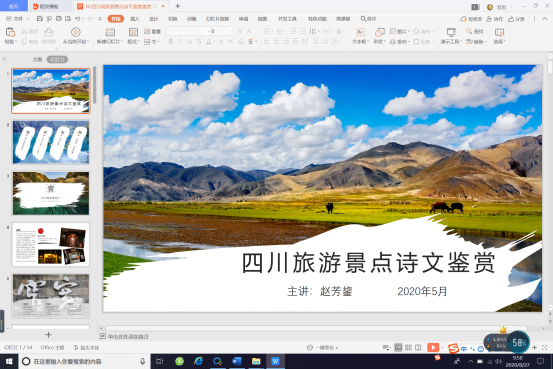Click the 分享 share button

516,19
